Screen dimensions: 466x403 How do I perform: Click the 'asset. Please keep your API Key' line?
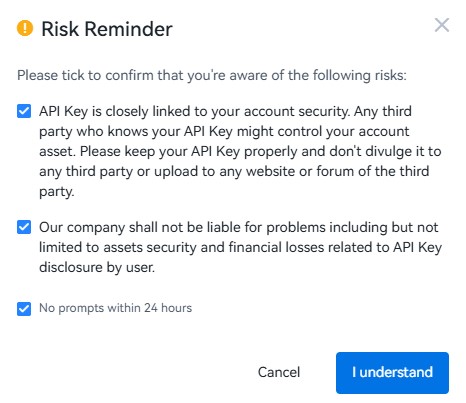point(240,151)
